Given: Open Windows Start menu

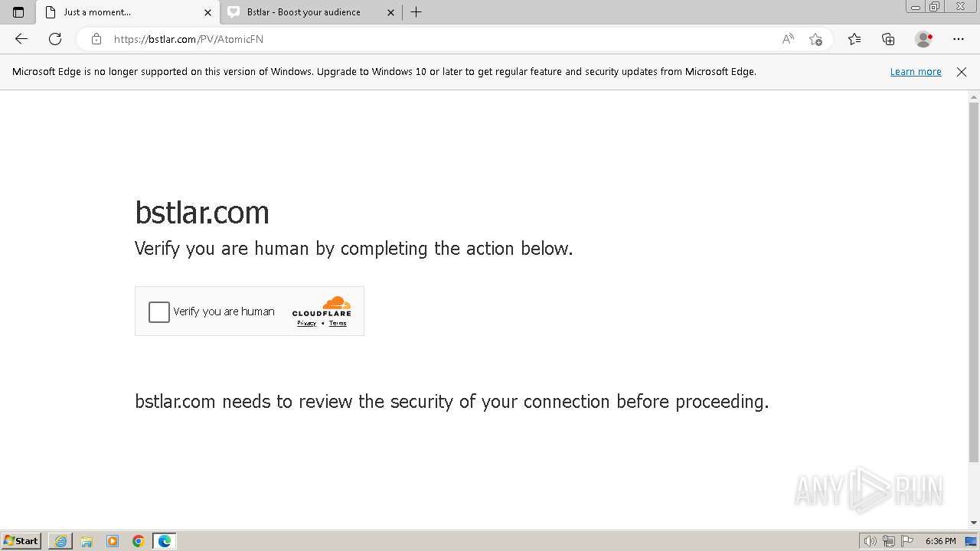Looking at the screenshot, I should point(21,541).
